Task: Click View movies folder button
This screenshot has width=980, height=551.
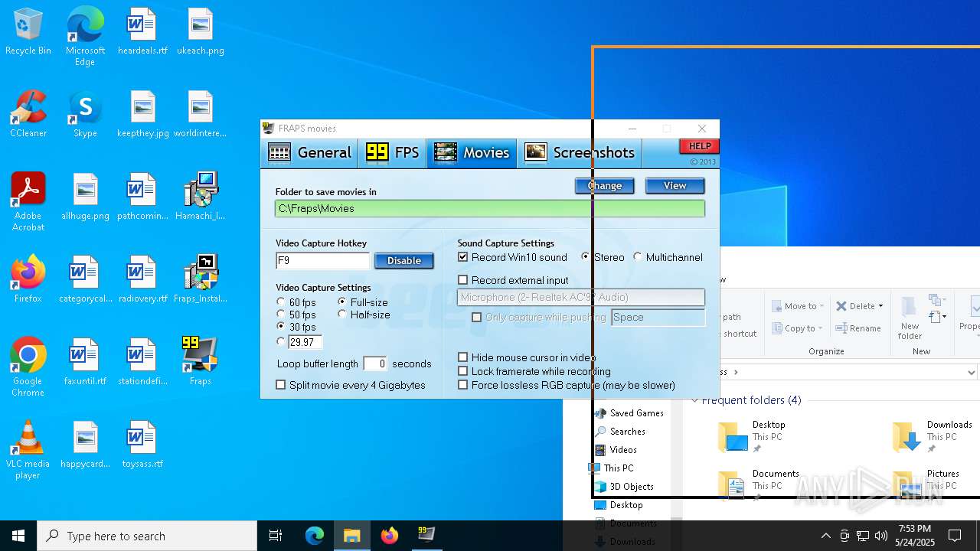Action: (x=675, y=185)
